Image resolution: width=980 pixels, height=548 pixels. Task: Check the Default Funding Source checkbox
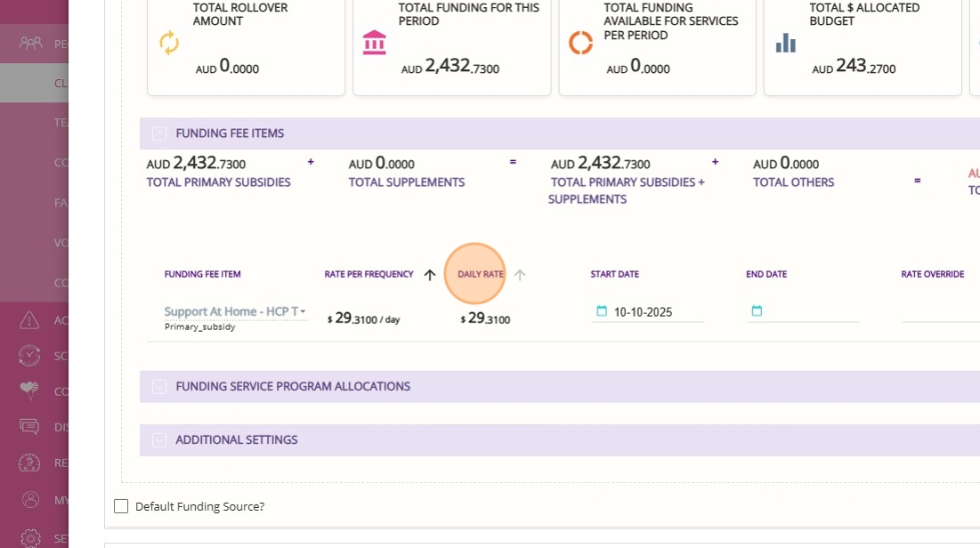pos(121,506)
